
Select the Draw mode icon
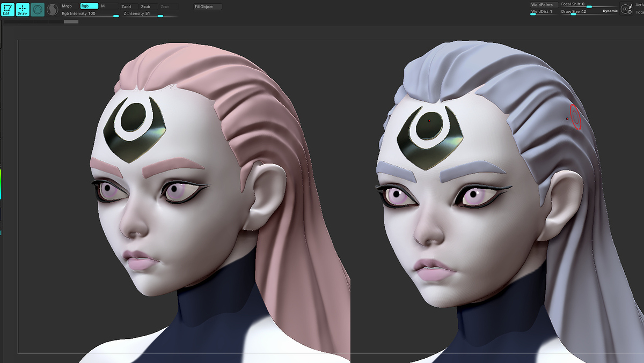(x=23, y=9)
